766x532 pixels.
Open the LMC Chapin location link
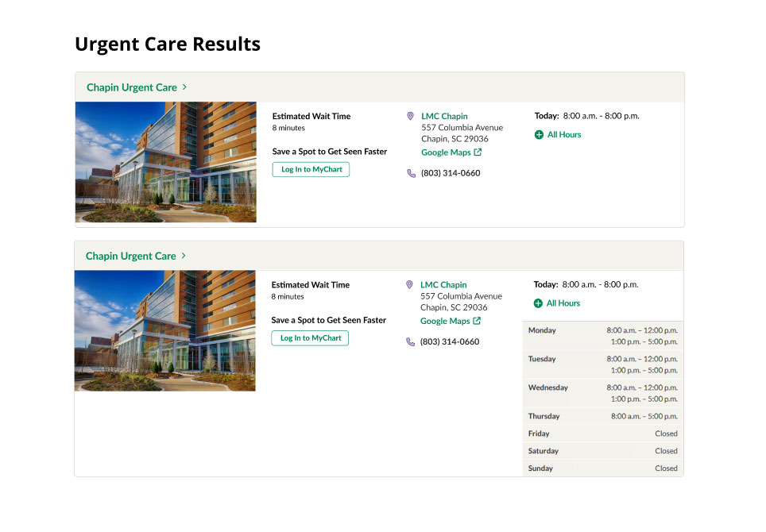coord(443,116)
